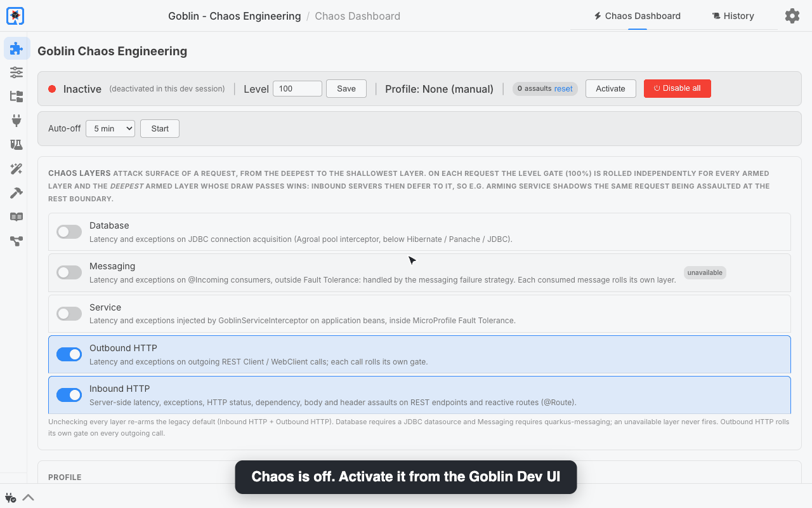812x508 pixels.
Task: Click the Level input field
Action: 298,88
